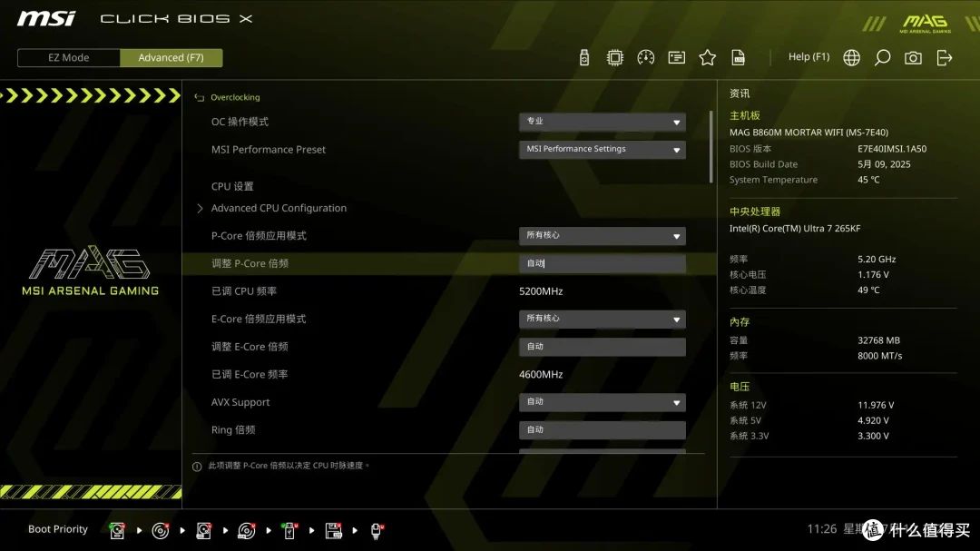Switch to Advanced (F7) tab
The width and height of the screenshot is (980, 551).
[171, 57]
